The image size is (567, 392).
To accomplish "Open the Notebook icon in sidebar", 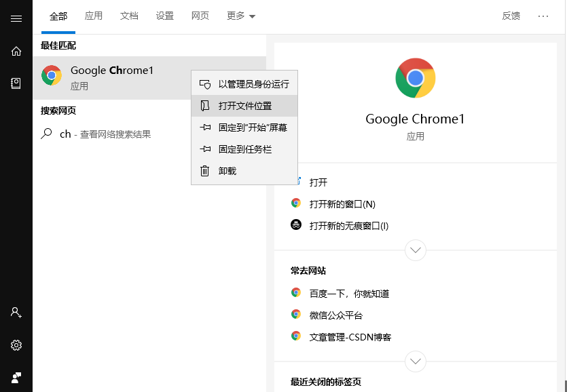I will [16, 83].
